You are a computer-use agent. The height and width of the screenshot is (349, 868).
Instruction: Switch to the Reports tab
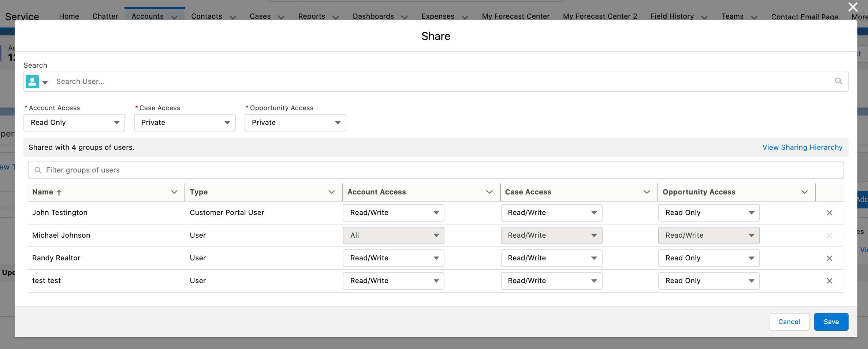click(312, 16)
